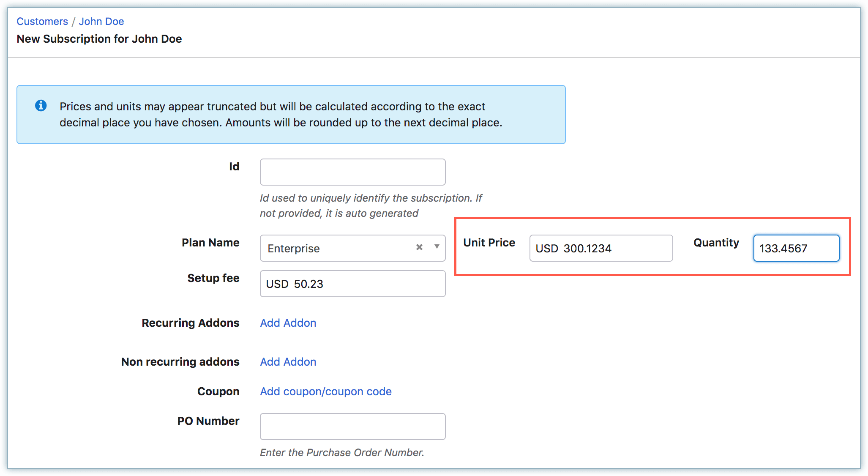This screenshot has height=476, width=868.
Task: Add a recurring addon
Action: click(288, 323)
